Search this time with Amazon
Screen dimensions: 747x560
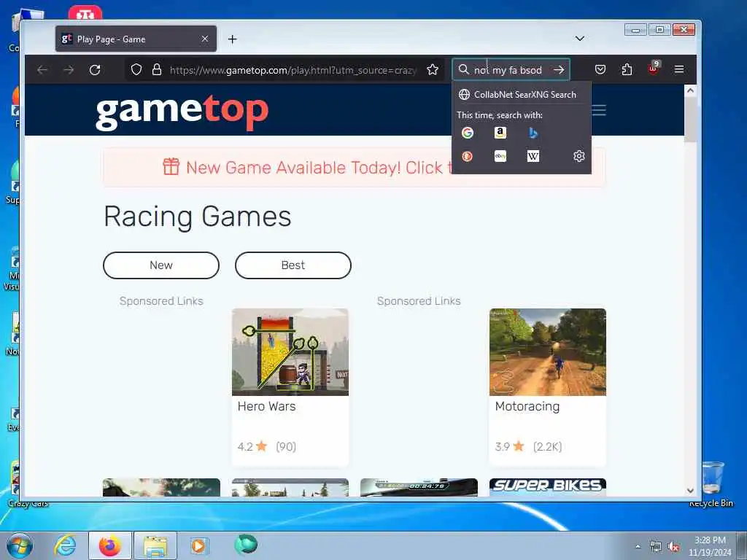pos(500,133)
